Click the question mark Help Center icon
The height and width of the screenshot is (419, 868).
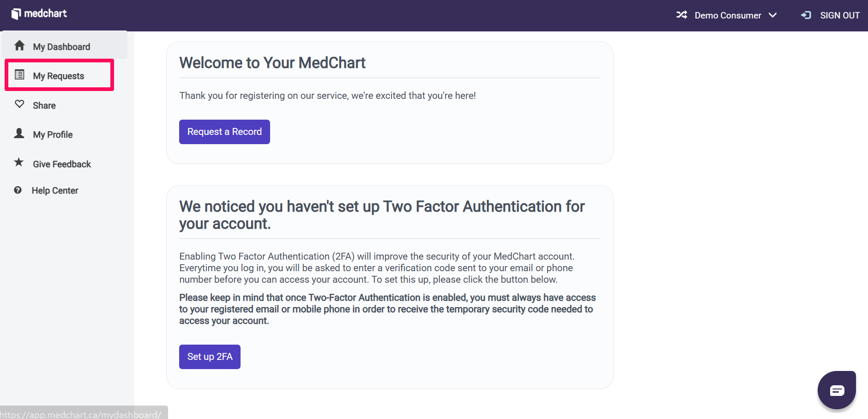tap(18, 190)
